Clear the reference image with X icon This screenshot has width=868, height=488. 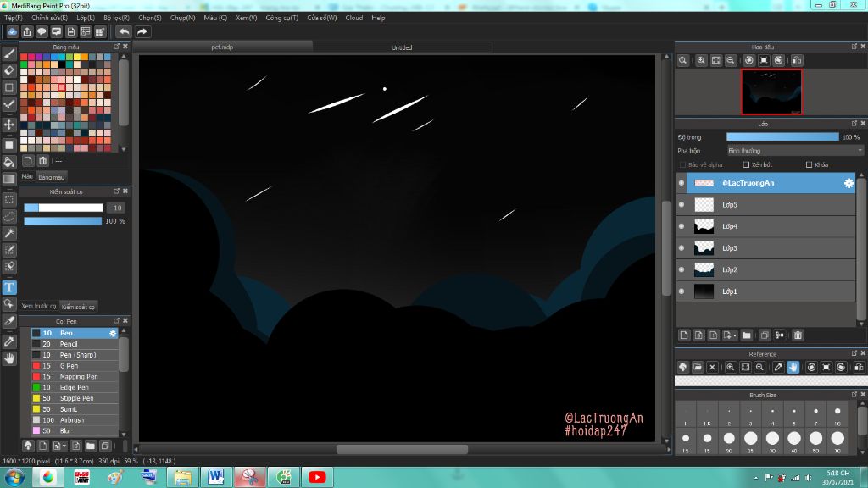click(x=712, y=367)
